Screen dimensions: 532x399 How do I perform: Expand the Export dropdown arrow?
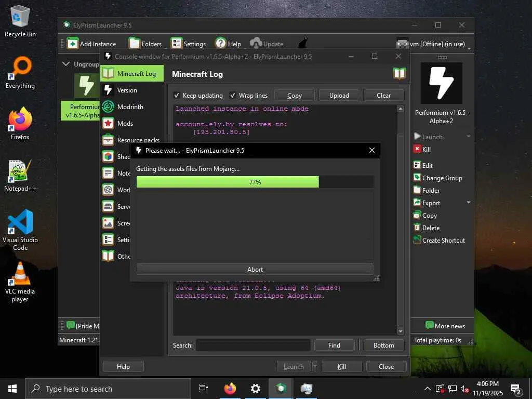pyautogui.click(x=469, y=203)
